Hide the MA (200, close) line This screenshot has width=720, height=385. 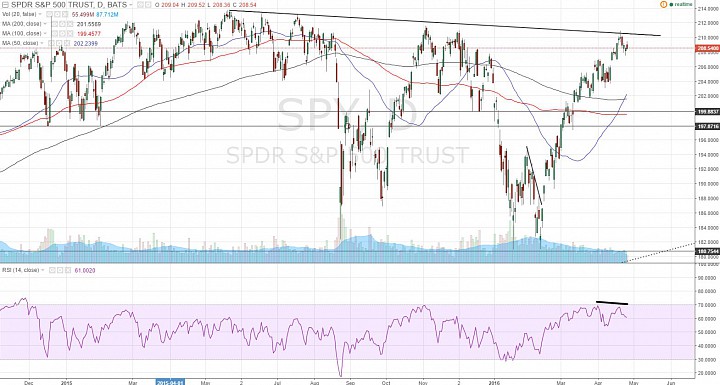point(55,24)
